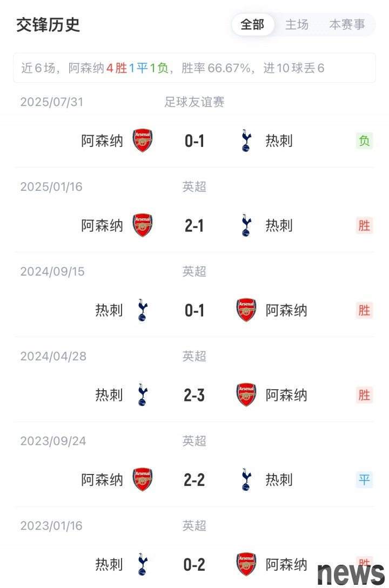Select the 全部 tab
The image size is (389, 588).
pos(252,25)
